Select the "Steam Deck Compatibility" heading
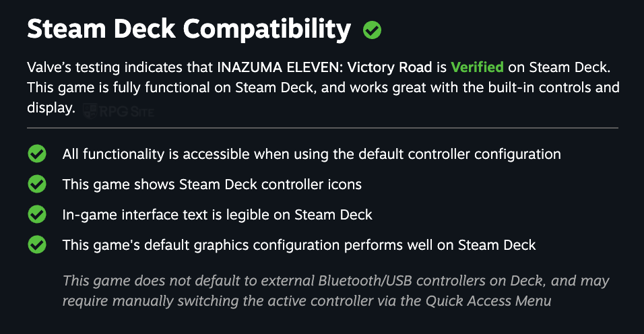Screen dimensions: 644x334 (189, 30)
